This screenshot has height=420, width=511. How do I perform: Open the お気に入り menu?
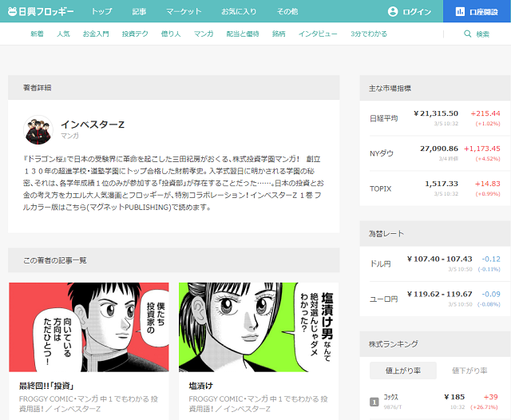[239, 11]
